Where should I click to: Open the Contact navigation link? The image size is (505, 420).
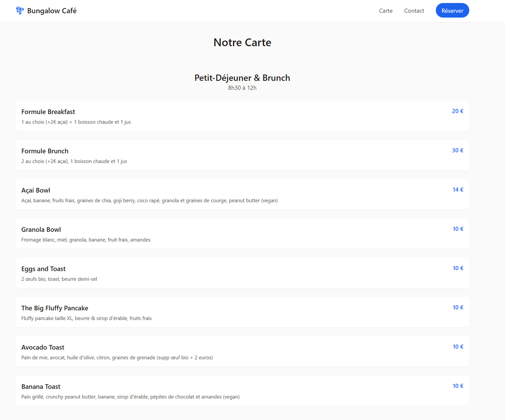tap(414, 11)
